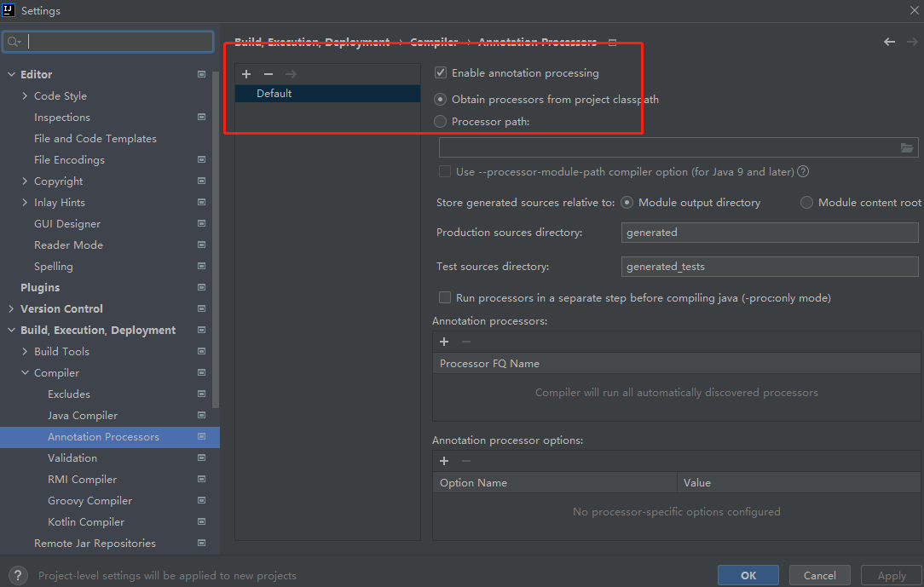924x587 pixels.
Task: Select Obtain processors from project classpath
Action: pos(440,99)
